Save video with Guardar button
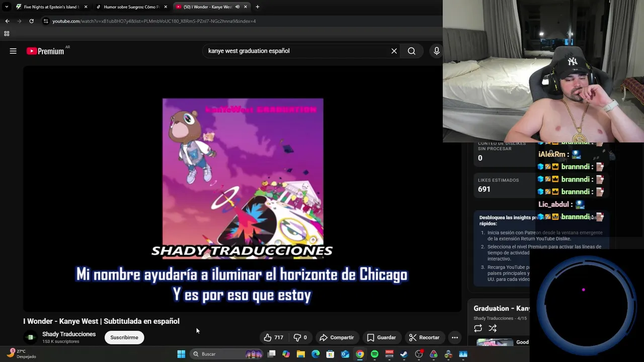This screenshot has width=644, height=362. [381, 337]
